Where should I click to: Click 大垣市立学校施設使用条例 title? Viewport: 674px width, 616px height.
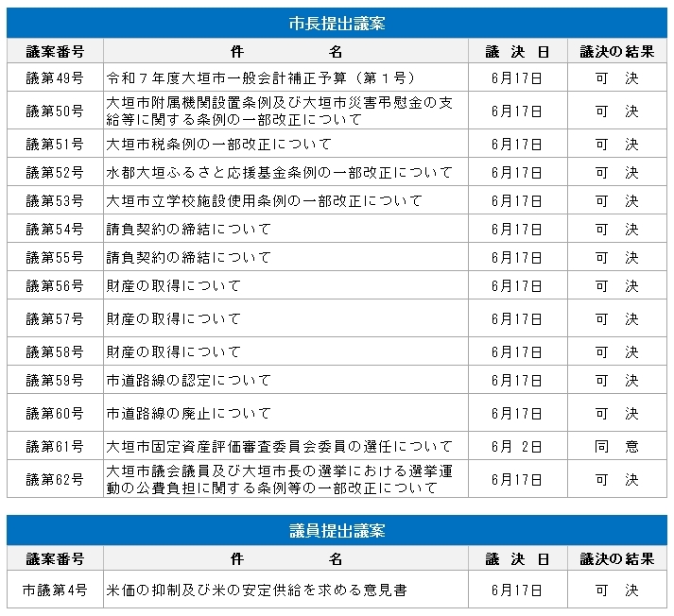pos(265,200)
